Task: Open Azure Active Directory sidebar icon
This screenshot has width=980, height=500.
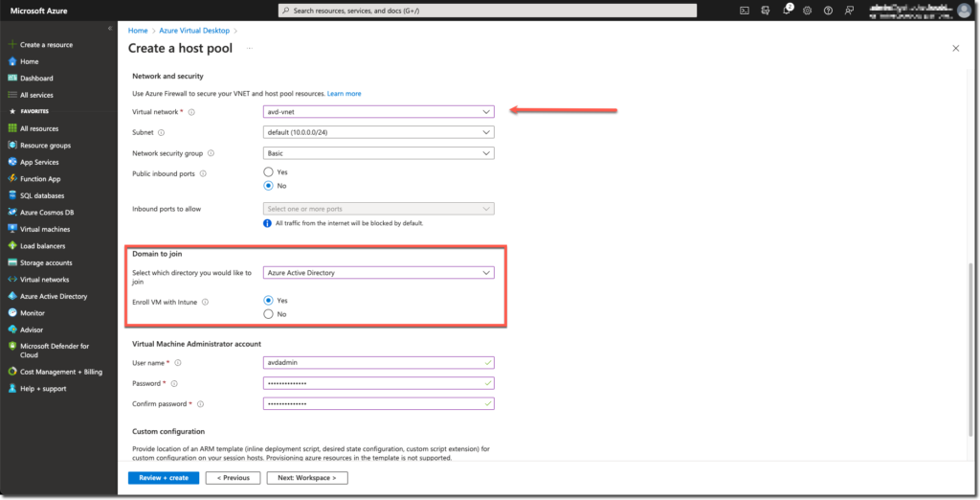Action: pyautogui.click(x=11, y=296)
